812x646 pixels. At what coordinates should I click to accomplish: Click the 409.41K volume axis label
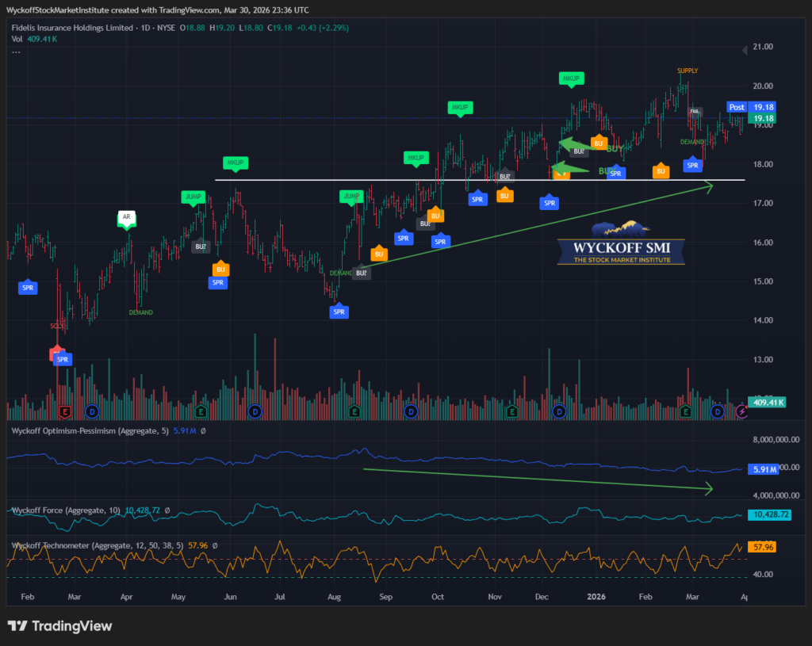point(766,402)
